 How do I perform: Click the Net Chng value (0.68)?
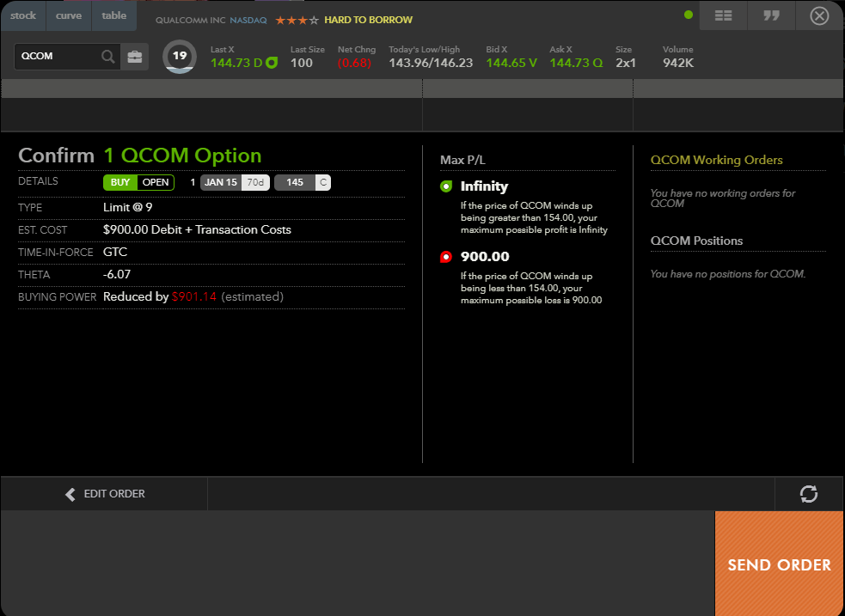click(x=355, y=63)
